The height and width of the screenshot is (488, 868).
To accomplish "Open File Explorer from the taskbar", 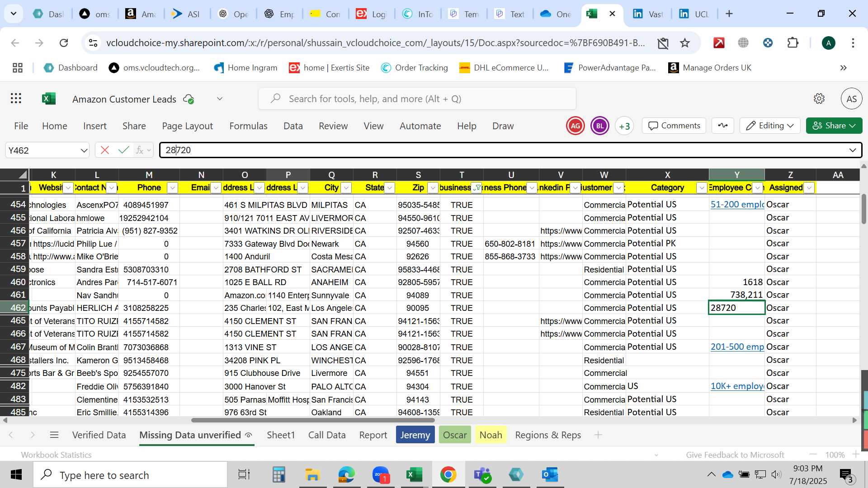I will [312, 475].
